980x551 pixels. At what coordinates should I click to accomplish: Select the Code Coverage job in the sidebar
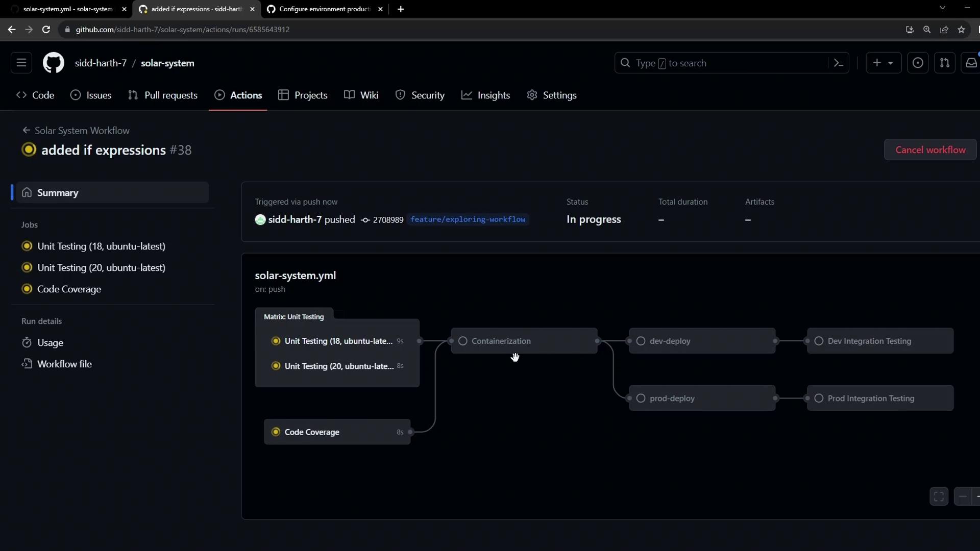coord(69,289)
